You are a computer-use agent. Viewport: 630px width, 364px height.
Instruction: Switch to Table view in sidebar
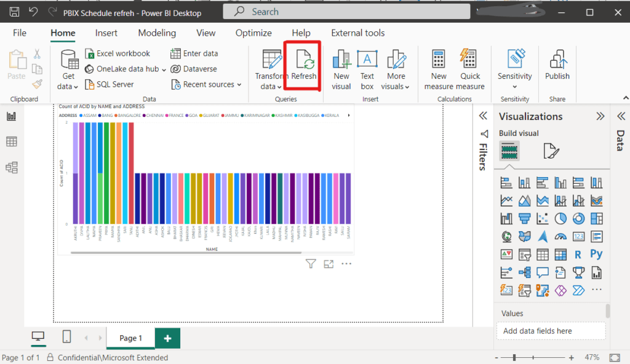12,141
